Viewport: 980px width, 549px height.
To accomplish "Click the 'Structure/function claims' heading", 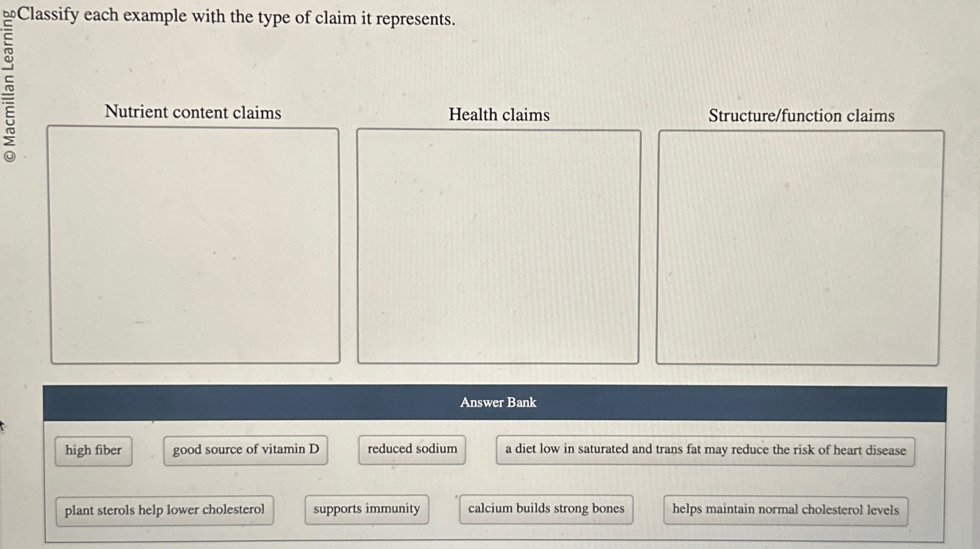I will point(801,117).
